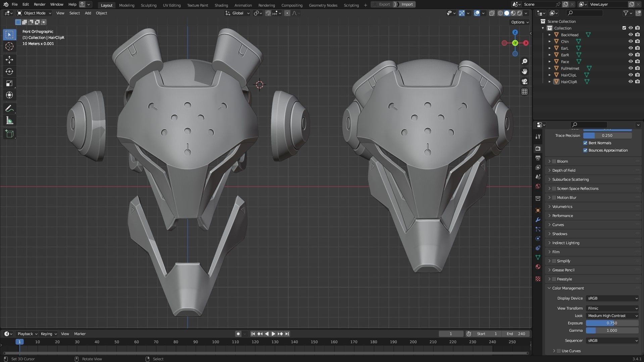Switch to the Shading workspace tab
Image resolution: width=644 pixels, height=362 pixels.
coord(221,5)
